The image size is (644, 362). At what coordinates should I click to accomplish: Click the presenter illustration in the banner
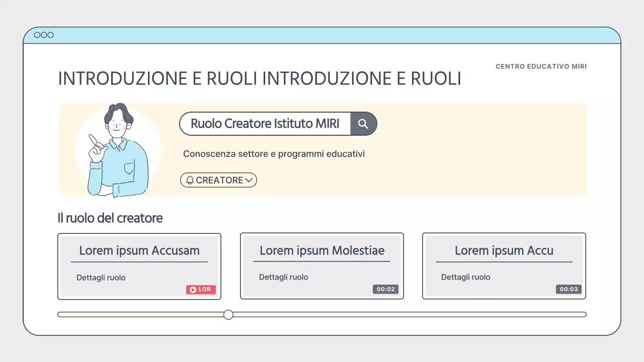point(117,149)
